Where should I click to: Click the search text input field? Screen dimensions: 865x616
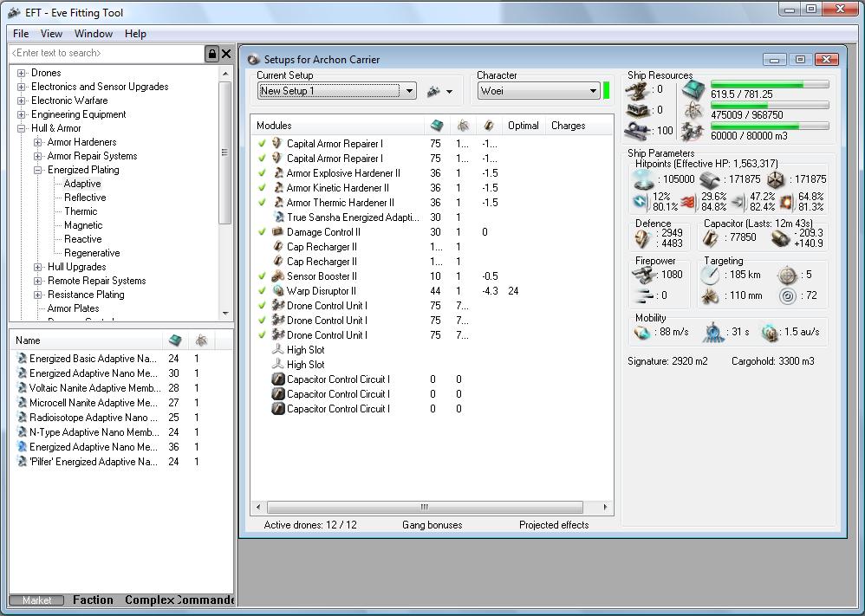click(107, 54)
